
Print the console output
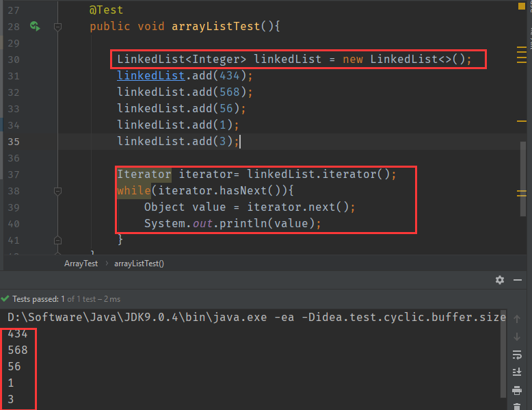click(x=517, y=390)
